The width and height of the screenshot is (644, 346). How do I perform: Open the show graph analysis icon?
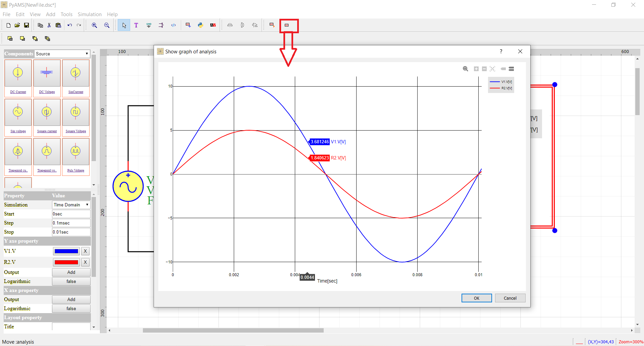(287, 25)
